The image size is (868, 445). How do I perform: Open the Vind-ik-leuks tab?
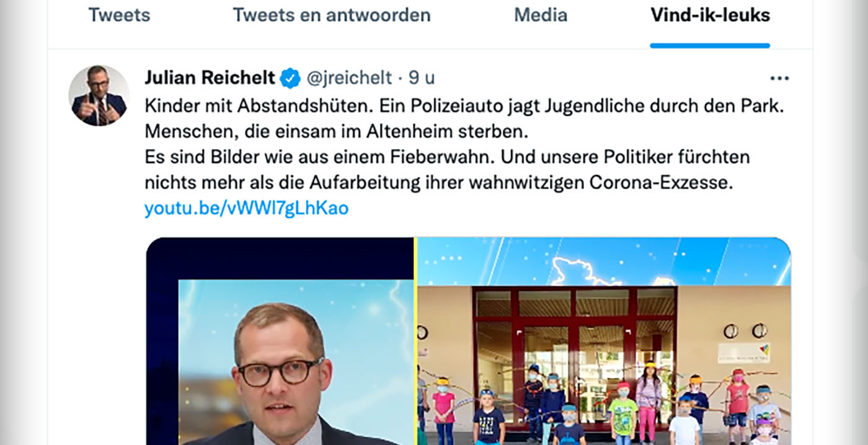[x=710, y=15]
